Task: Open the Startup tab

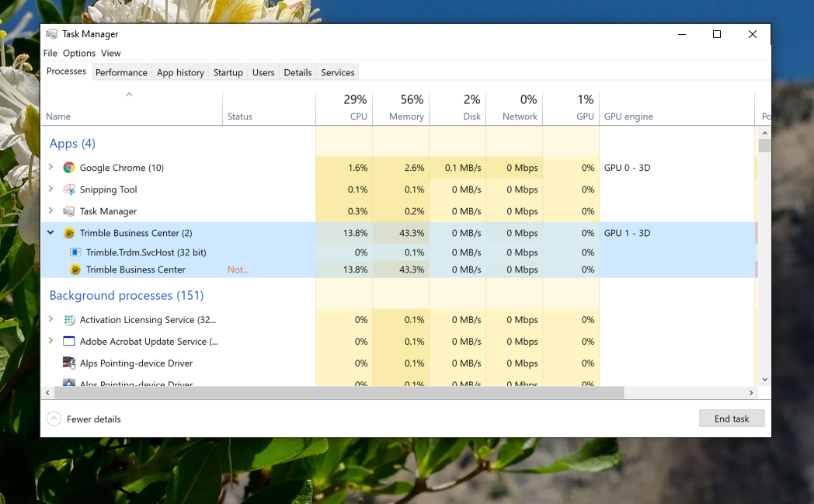Action: [x=228, y=73]
